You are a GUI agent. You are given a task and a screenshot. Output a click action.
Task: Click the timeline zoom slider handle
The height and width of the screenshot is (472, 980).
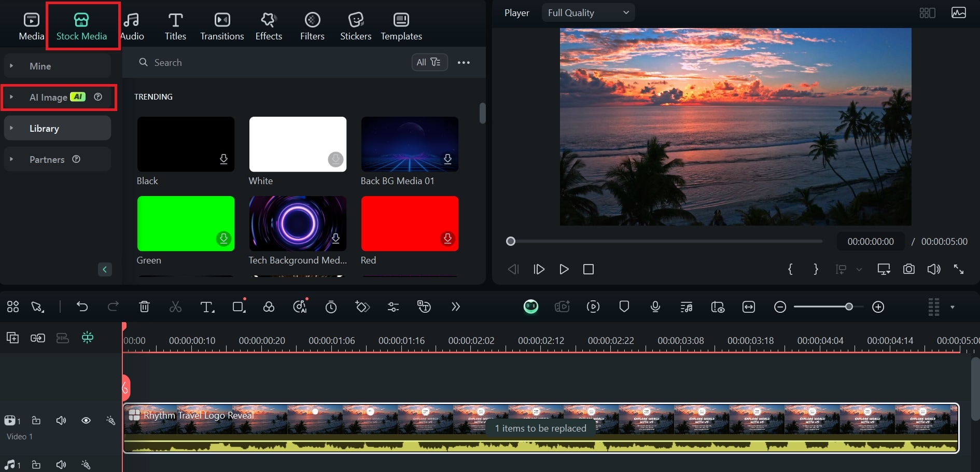849,307
